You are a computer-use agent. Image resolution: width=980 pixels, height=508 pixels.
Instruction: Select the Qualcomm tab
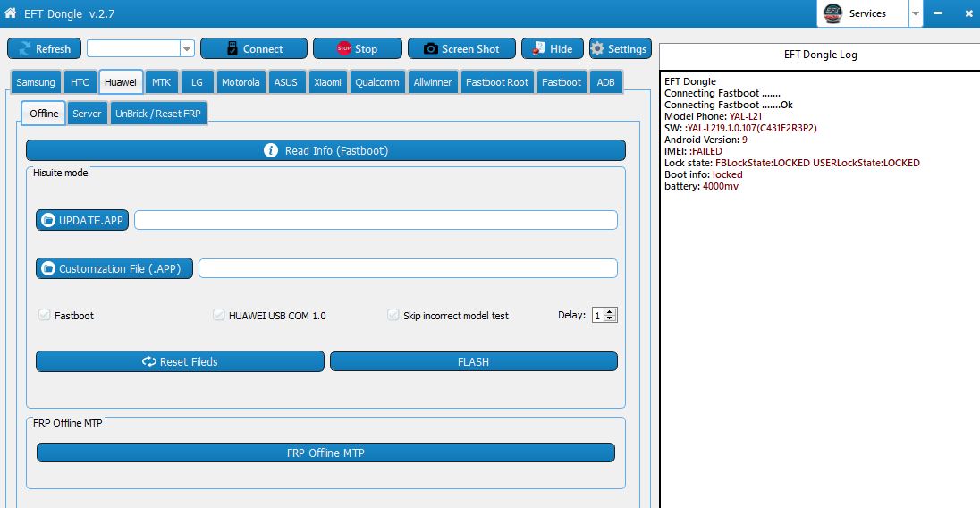[x=376, y=82]
